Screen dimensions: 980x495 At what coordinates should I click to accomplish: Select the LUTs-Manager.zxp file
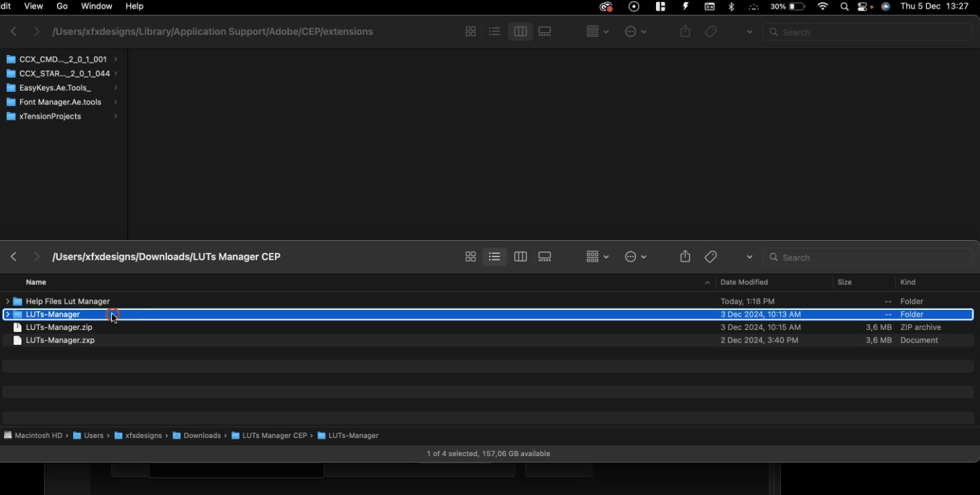pyautogui.click(x=60, y=341)
